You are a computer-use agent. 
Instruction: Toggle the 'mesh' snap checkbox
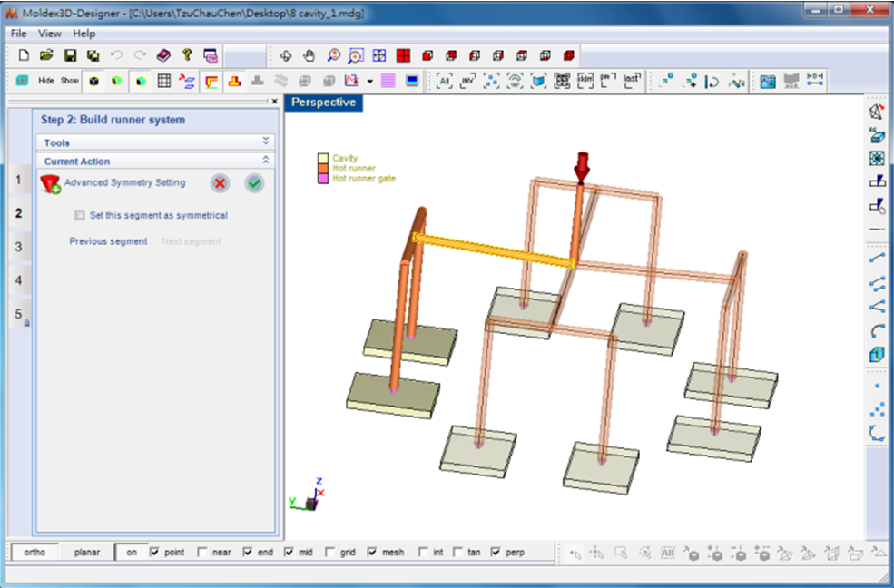372,552
